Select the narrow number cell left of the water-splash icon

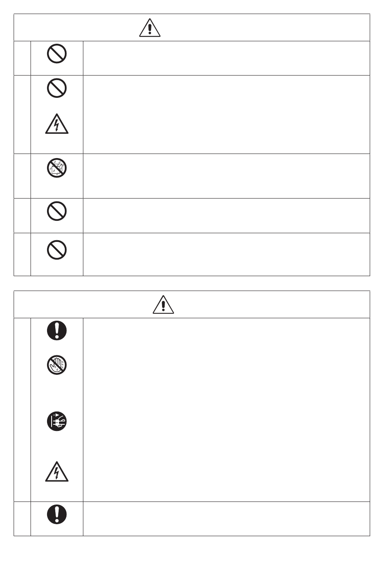(x=22, y=176)
